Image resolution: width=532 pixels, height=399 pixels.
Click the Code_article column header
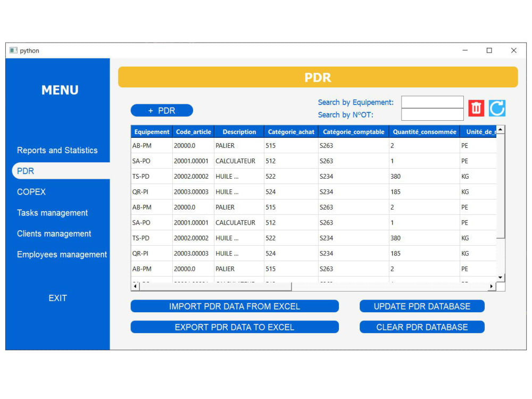194,131
